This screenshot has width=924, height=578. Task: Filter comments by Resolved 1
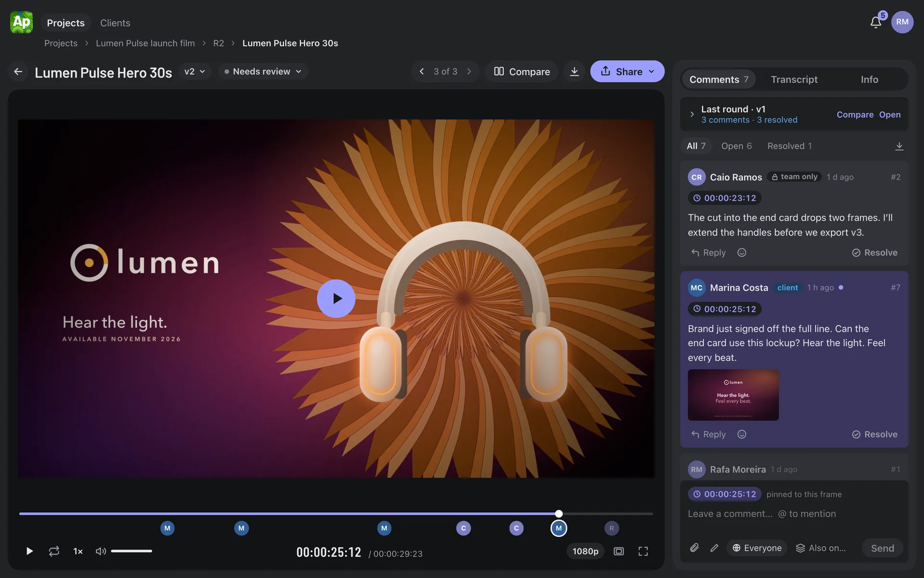tap(789, 146)
